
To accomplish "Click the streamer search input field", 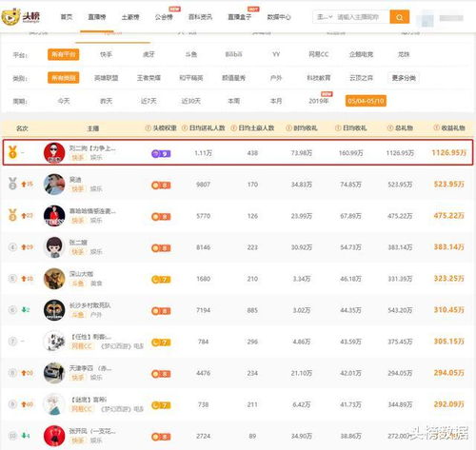I will tap(362, 17).
